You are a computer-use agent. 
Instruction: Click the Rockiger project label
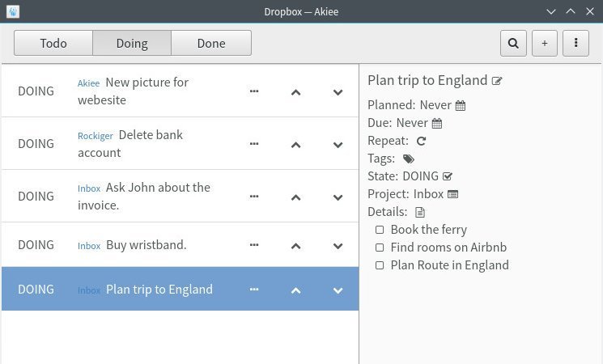tap(96, 136)
